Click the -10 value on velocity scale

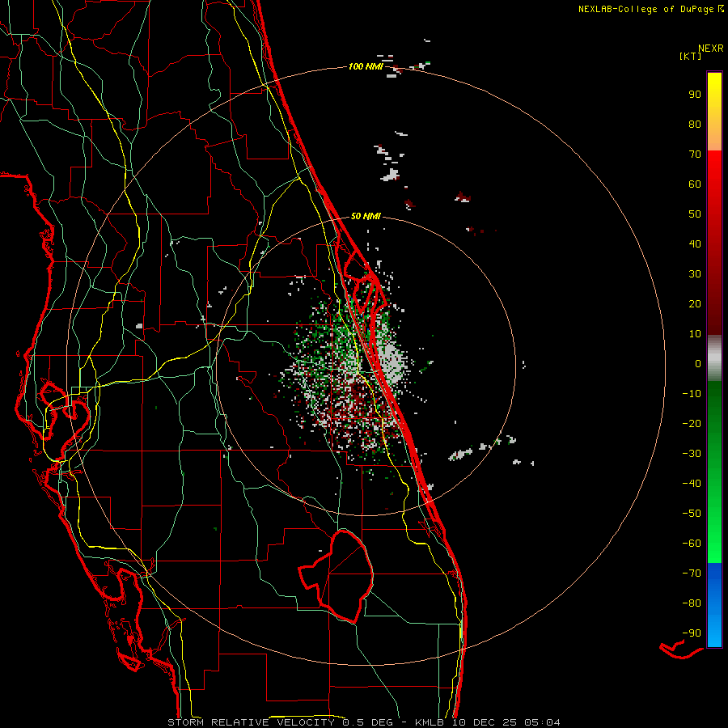tap(692, 394)
